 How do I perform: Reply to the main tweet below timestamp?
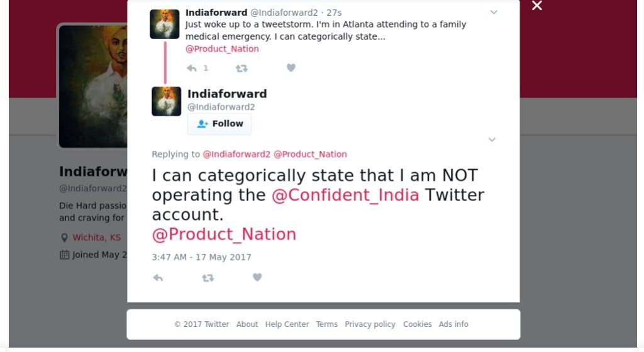coord(158,277)
